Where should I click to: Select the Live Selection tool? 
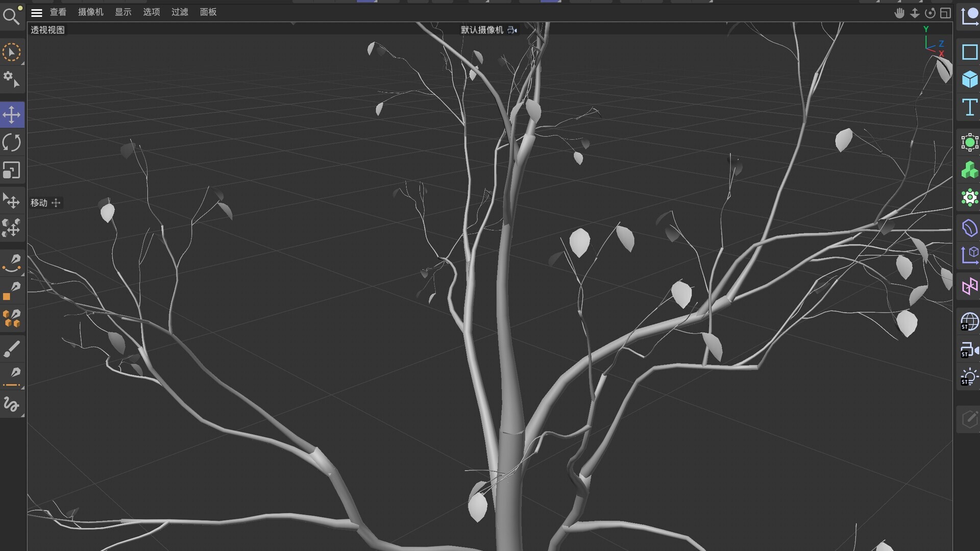click(x=11, y=52)
